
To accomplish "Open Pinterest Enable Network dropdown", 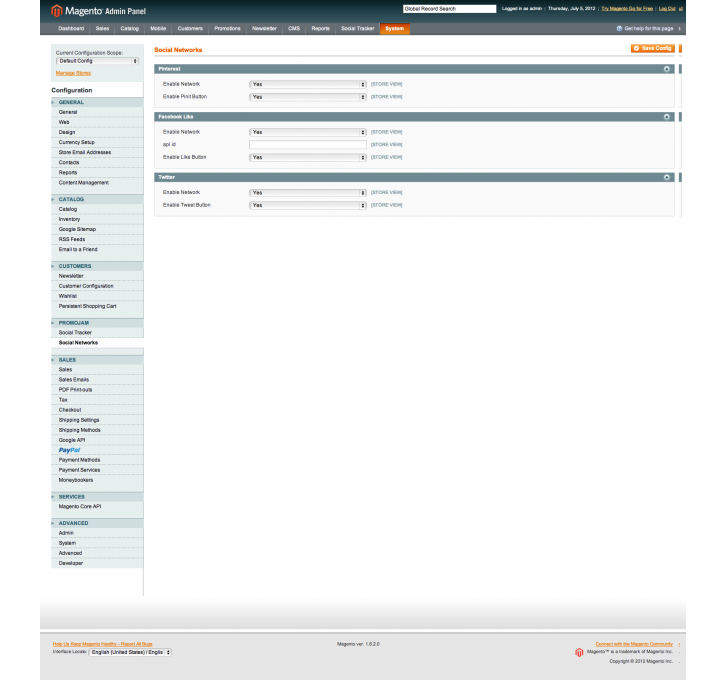I will pyautogui.click(x=307, y=84).
